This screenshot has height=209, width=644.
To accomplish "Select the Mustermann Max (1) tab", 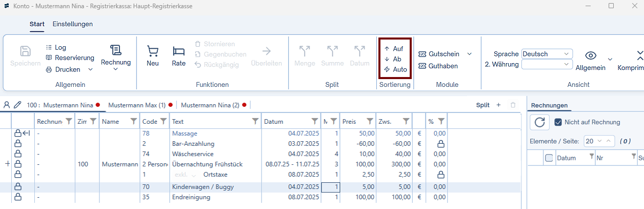I will (136, 105).
